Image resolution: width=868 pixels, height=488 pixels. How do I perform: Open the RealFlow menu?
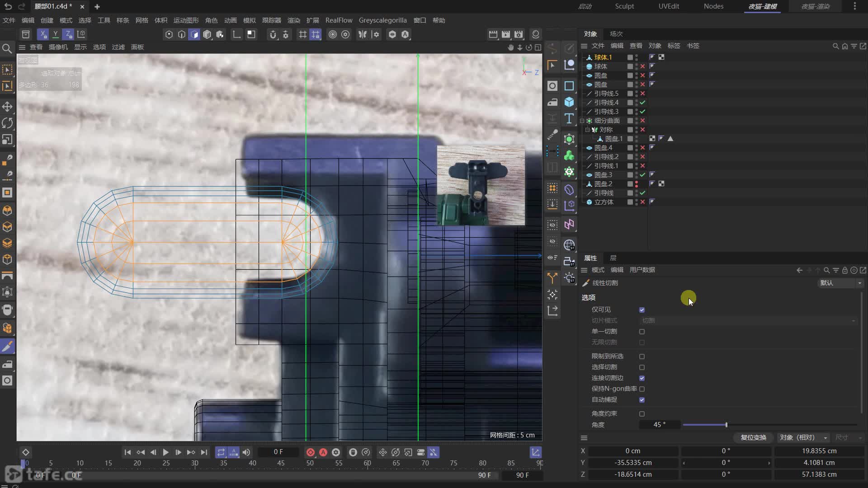coord(339,20)
